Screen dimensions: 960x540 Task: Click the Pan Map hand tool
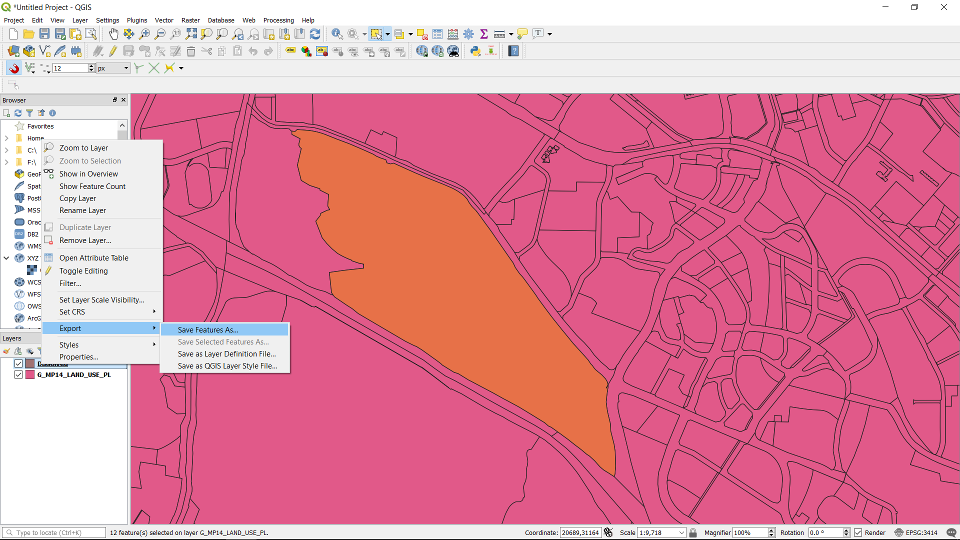click(113, 34)
